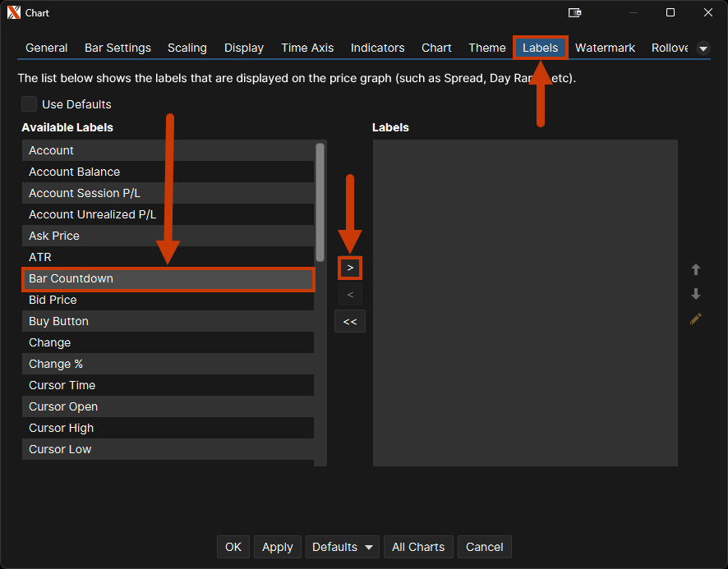Click the move label down arrow icon
728x569 pixels.
(x=696, y=294)
